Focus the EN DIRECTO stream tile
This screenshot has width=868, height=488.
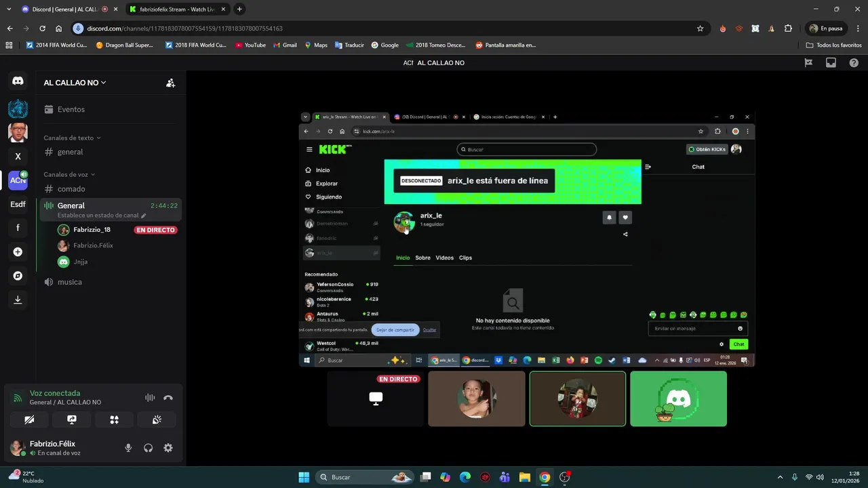point(376,399)
